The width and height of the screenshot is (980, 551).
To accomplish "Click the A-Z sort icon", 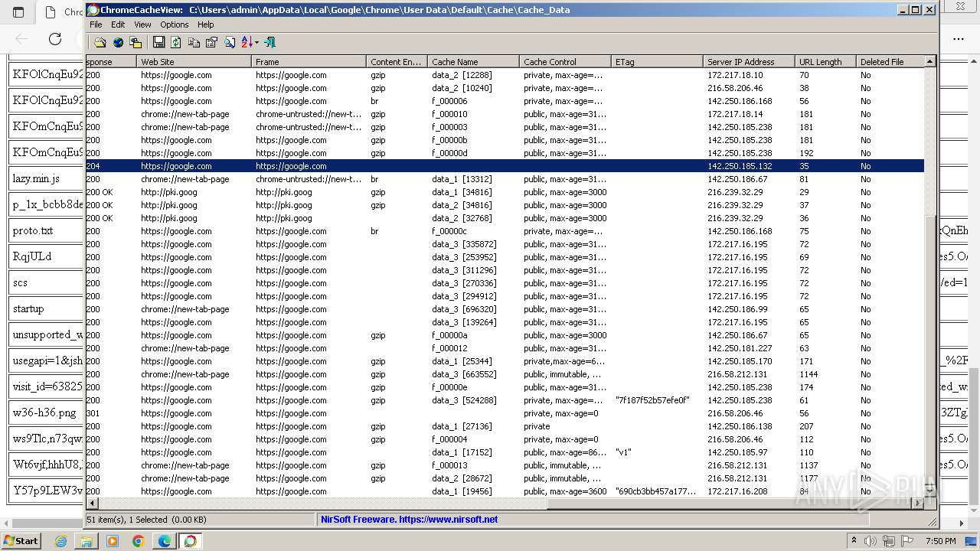I will pos(247,42).
